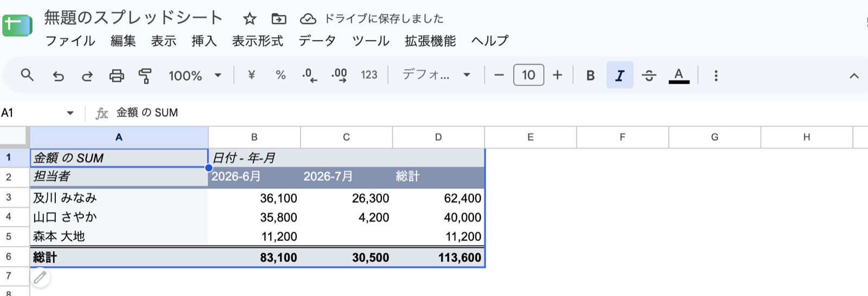Open the 表示形式 menu
The width and height of the screenshot is (868, 296).
257,41
